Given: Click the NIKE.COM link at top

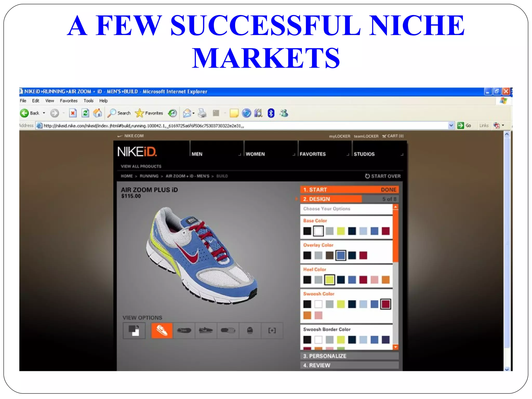Looking at the screenshot, I should 131,136.
